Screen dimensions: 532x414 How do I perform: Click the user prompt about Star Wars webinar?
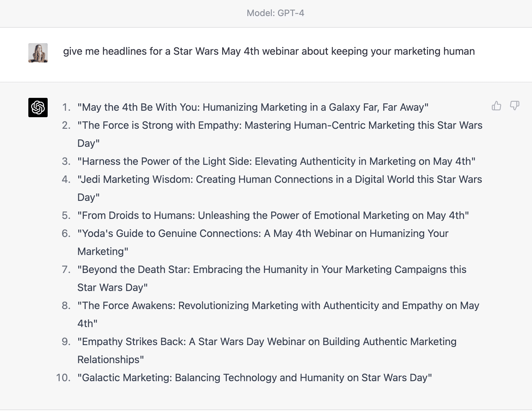[269, 51]
